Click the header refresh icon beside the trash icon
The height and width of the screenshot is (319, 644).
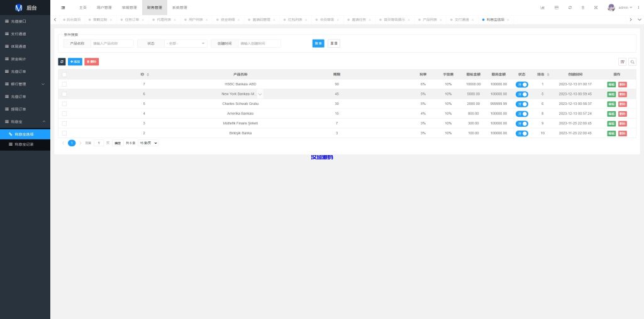click(x=570, y=8)
